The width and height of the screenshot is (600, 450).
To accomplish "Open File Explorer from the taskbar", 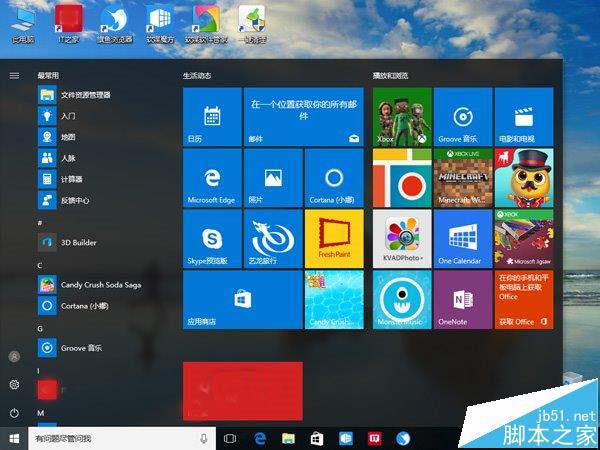I will 289,439.
